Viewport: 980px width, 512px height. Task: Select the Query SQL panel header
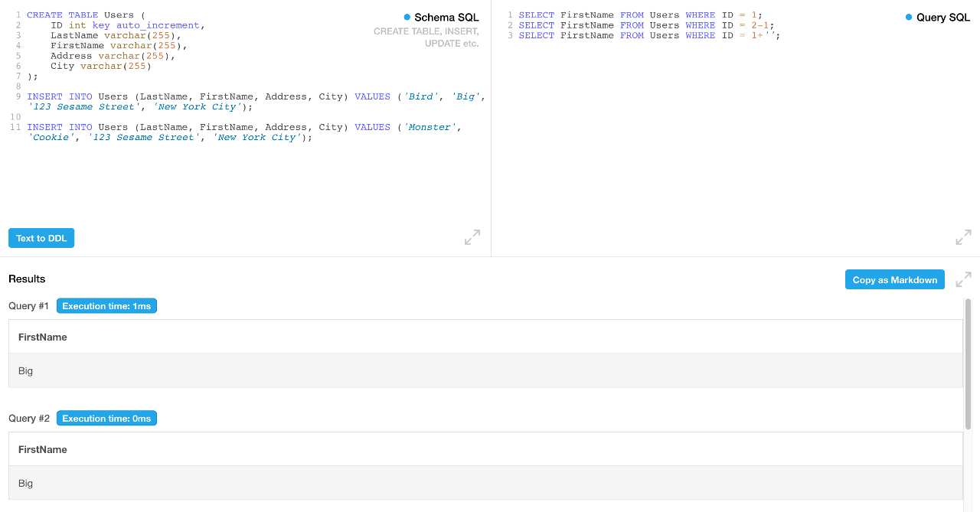[x=943, y=16]
